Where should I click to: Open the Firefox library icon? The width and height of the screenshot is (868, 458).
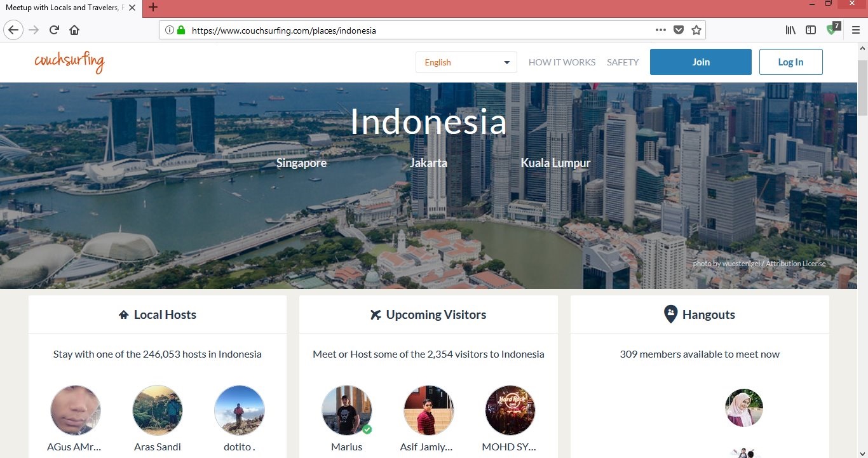(790, 30)
